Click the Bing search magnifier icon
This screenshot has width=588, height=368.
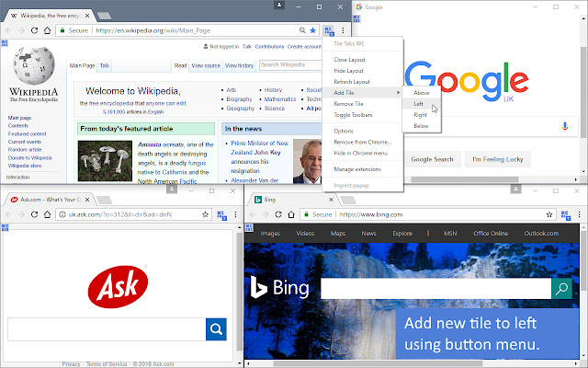coord(561,289)
